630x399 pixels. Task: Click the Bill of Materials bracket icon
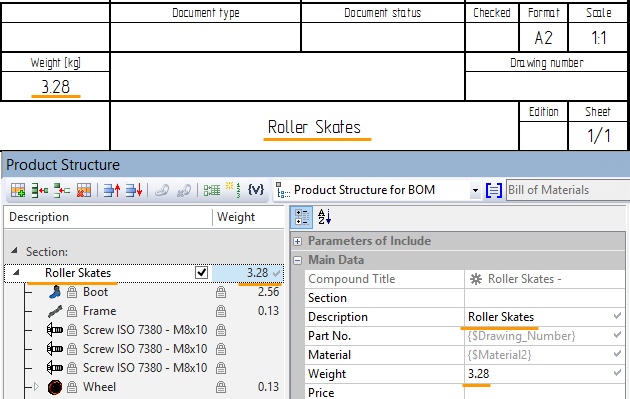494,190
